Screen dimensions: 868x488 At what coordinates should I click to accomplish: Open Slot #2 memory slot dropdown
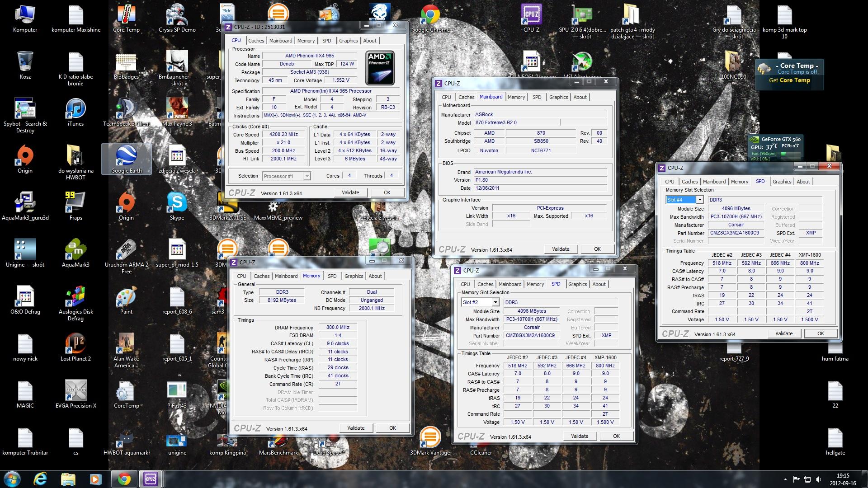click(x=495, y=302)
